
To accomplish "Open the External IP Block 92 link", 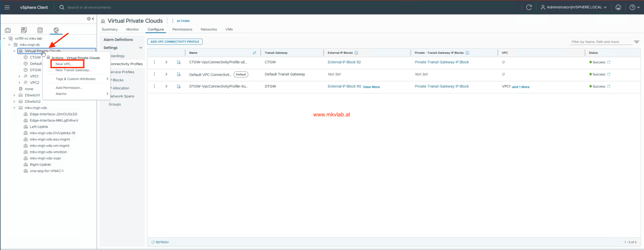I will pyautogui.click(x=344, y=62).
